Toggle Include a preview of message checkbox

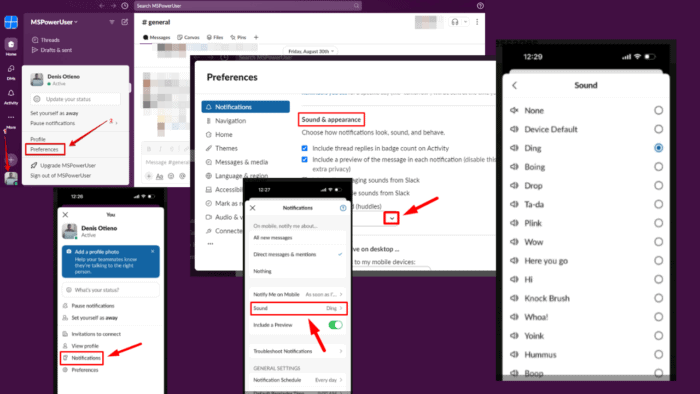pyautogui.click(x=304, y=159)
